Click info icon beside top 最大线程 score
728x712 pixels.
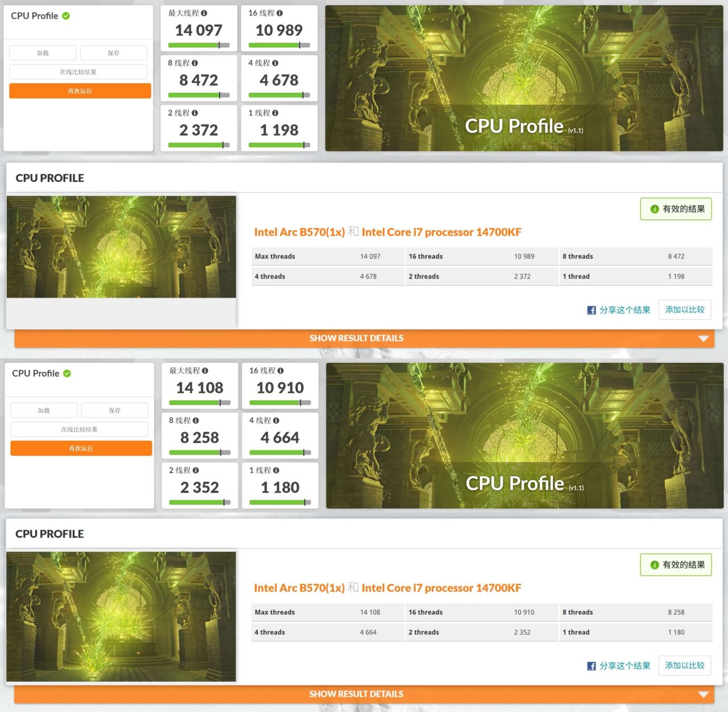click(x=204, y=13)
